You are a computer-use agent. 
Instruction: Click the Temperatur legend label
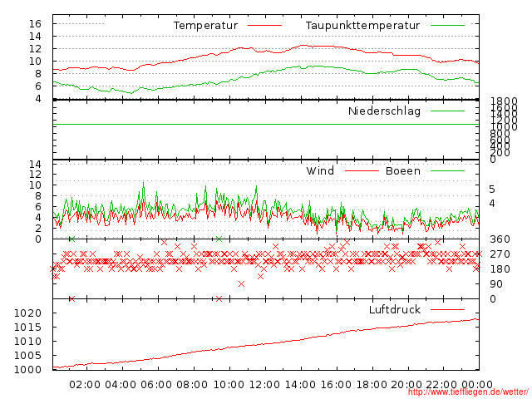click(205, 26)
